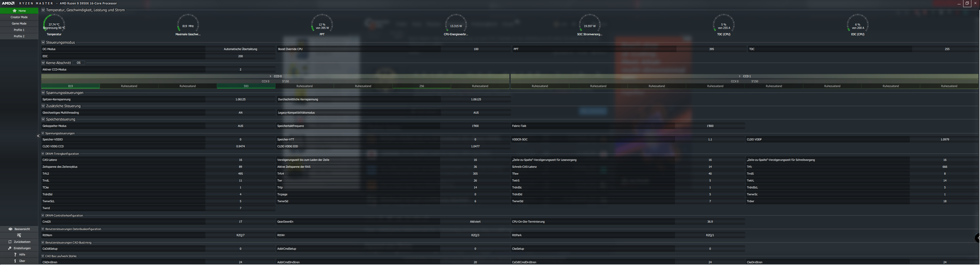Screen dimensions: 980x265
Task: Open Einstellungen gear settings
Action: point(19,248)
